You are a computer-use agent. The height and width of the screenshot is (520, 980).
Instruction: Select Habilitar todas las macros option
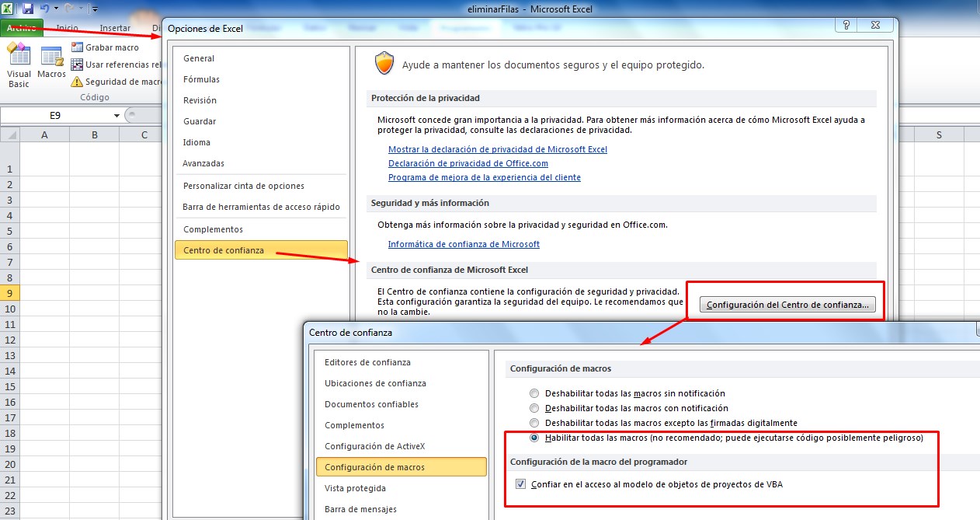point(533,438)
